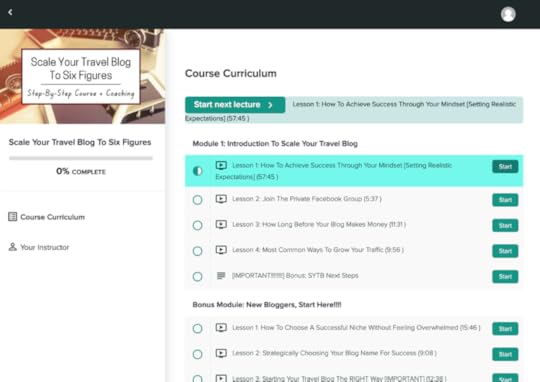Open the user profile avatar
The height and width of the screenshot is (382, 540).
[x=508, y=14]
